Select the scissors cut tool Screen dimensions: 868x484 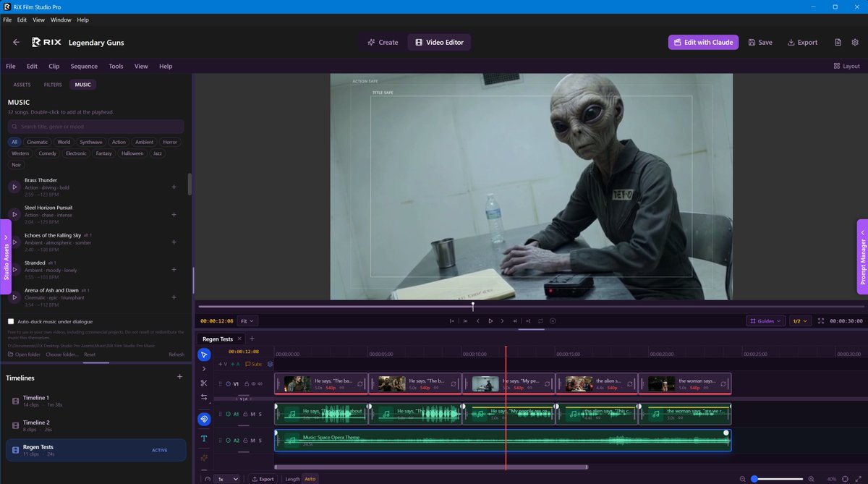click(204, 383)
